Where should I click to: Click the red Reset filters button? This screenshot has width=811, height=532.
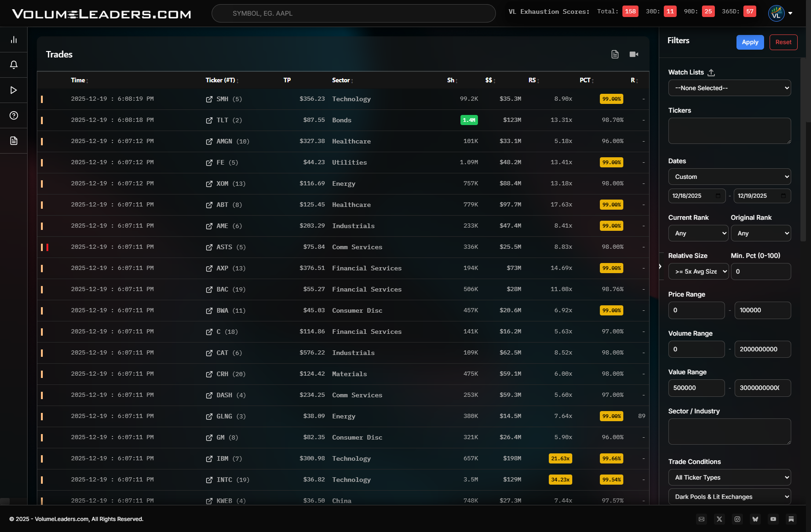[783, 42]
